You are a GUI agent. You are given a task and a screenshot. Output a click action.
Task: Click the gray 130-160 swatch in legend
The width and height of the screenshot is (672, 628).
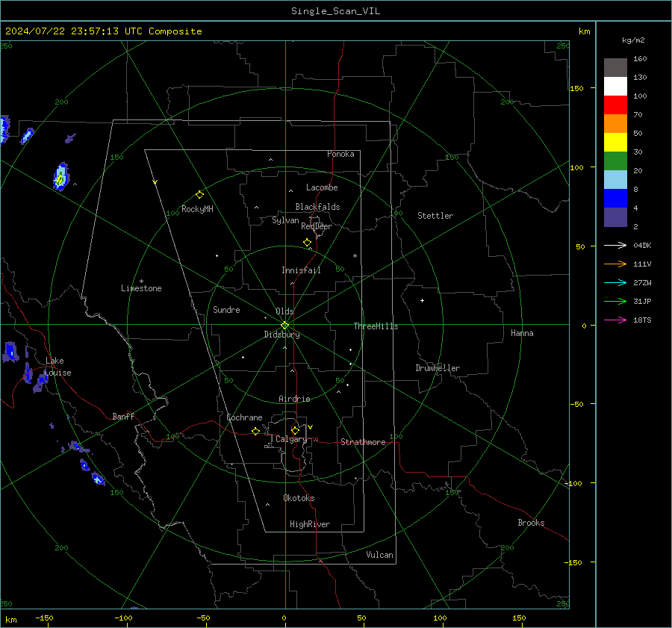pos(615,68)
